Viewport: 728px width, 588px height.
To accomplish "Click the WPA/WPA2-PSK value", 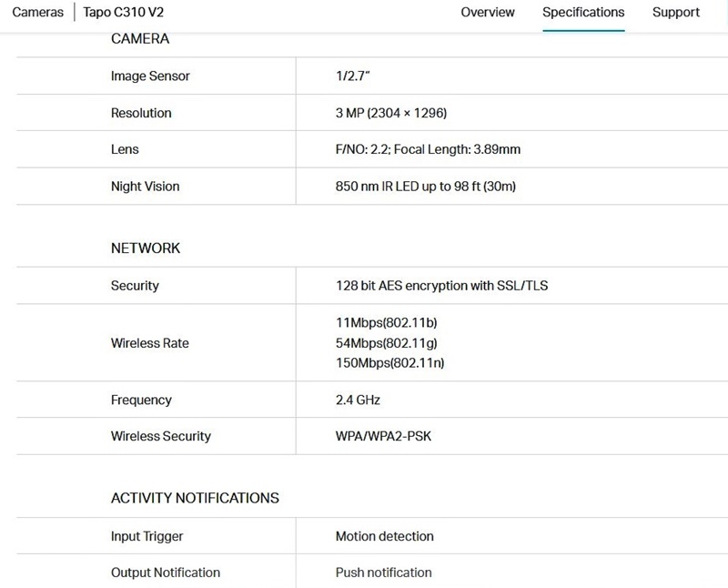I will (383, 437).
